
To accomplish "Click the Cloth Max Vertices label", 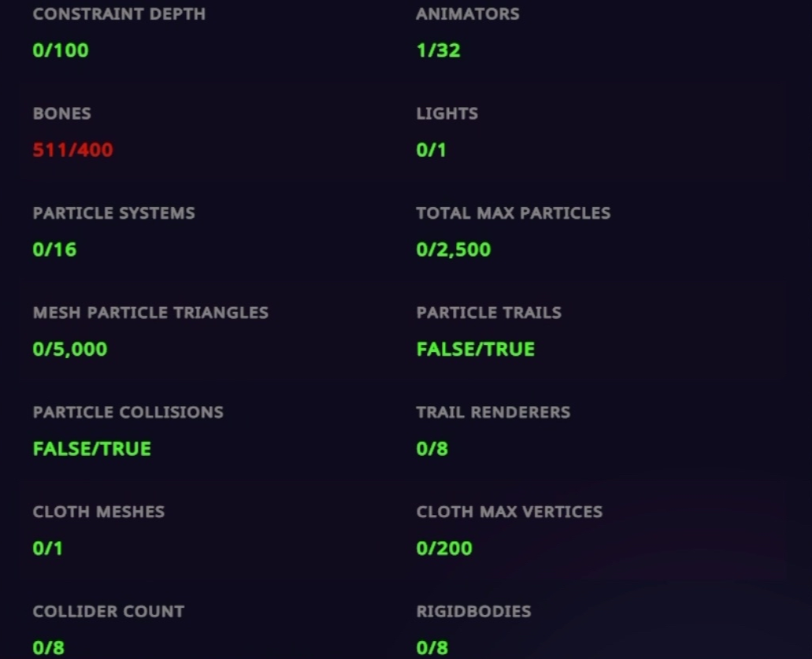I will click(509, 512).
